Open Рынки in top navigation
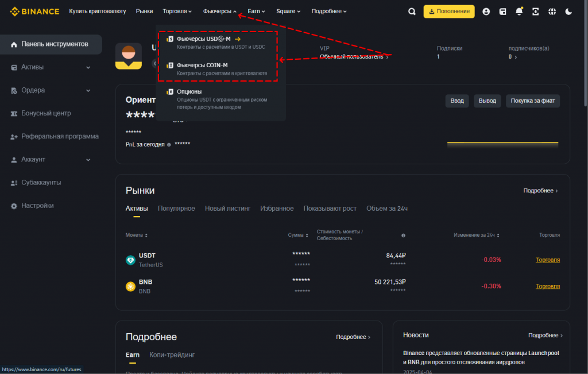The width and height of the screenshot is (588, 374). pos(144,11)
